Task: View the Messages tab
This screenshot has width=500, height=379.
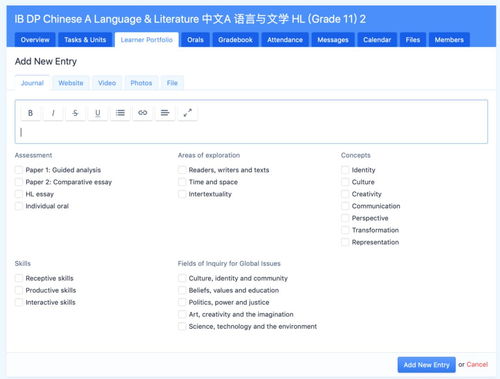Action: tap(333, 40)
